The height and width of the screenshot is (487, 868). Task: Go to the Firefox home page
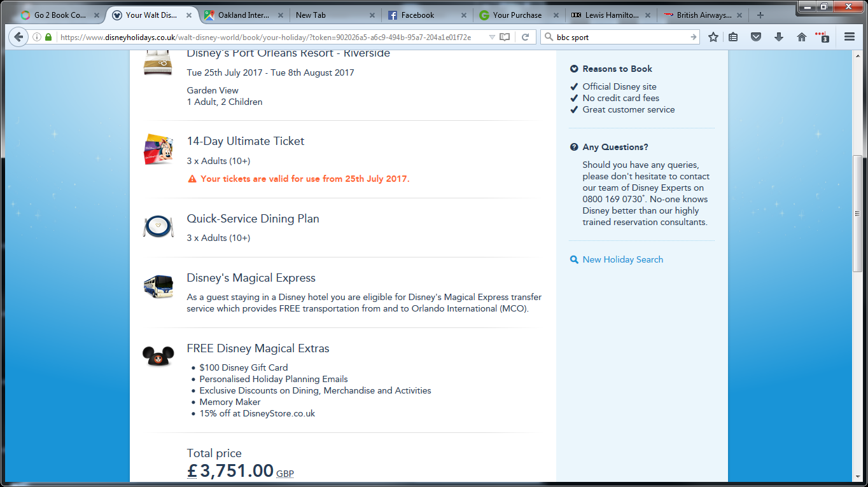pos(802,37)
